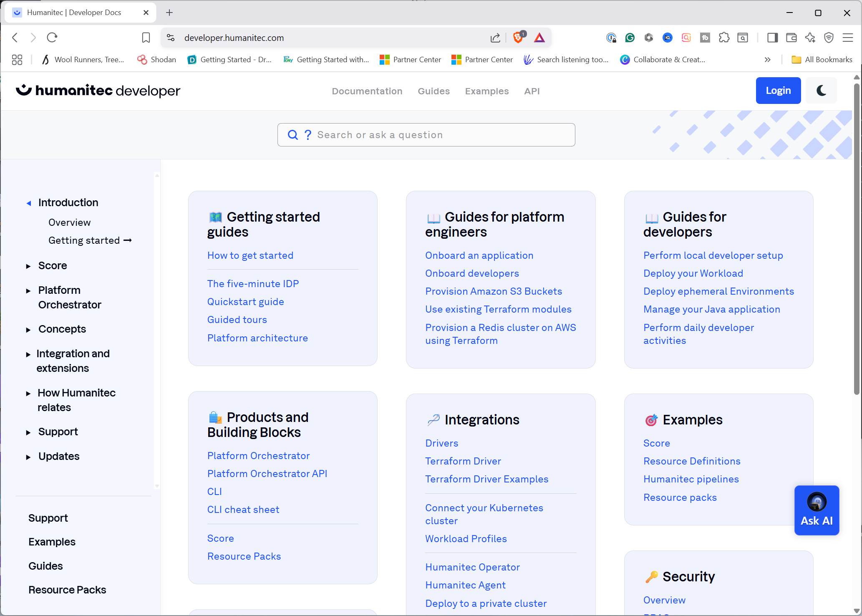
Task: Collapse the Introduction sidebar section
Action: [28, 203]
